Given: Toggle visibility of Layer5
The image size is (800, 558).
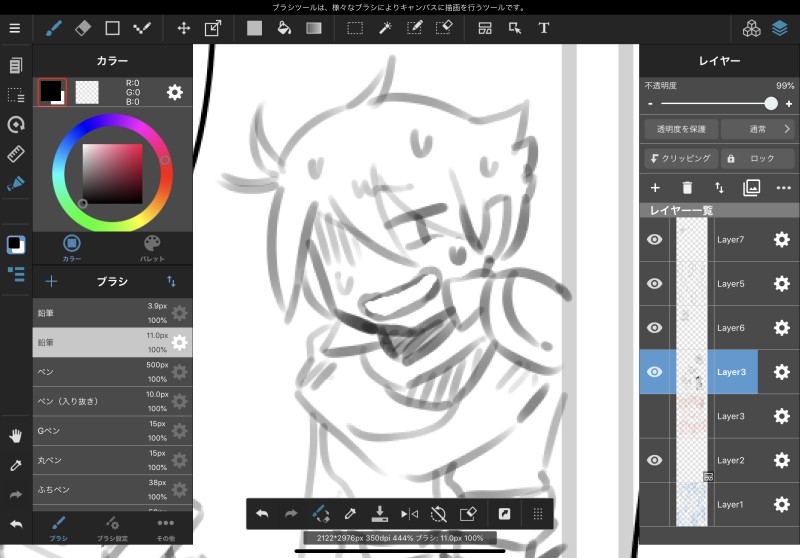Looking at the screenshot, I should click(x=655, y=284).
